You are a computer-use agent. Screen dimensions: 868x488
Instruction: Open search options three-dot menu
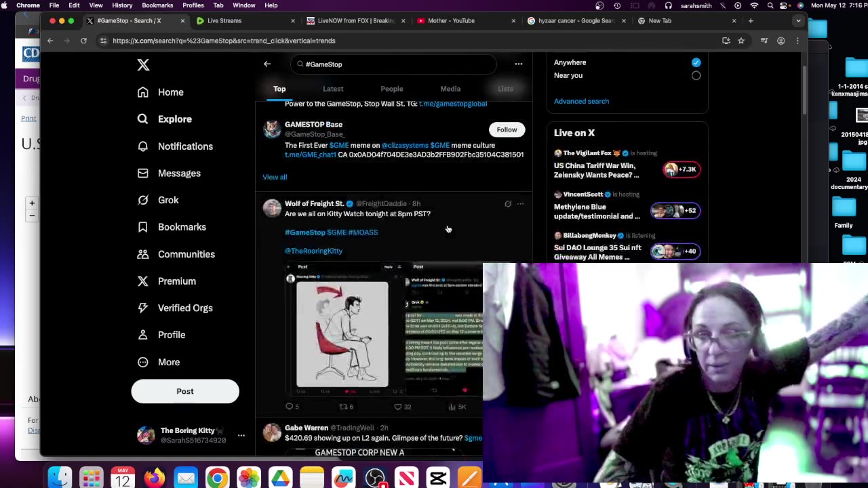click(519, 64)
